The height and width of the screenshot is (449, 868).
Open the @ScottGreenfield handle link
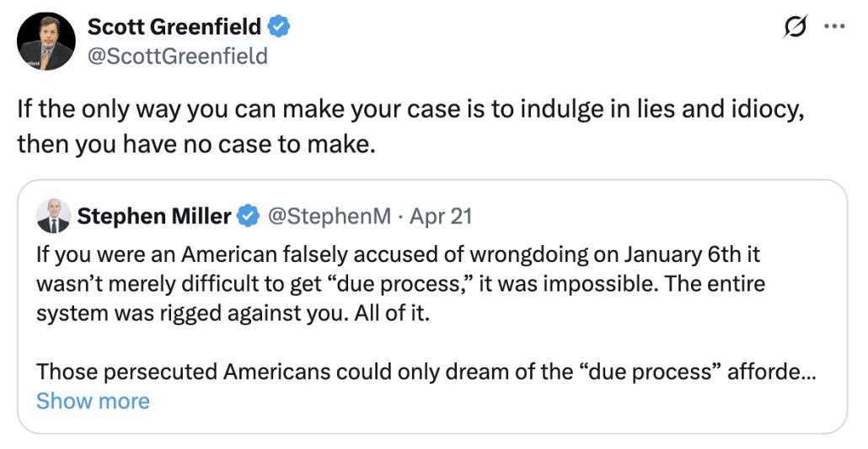(x=178, y=56)
